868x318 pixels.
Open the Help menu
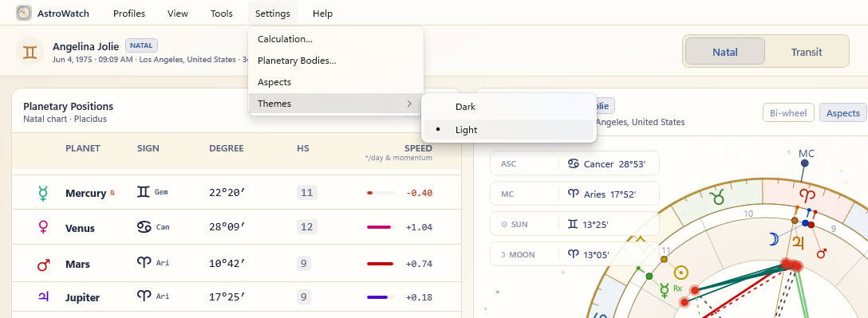pyautogui.click(x=323, y=14)
